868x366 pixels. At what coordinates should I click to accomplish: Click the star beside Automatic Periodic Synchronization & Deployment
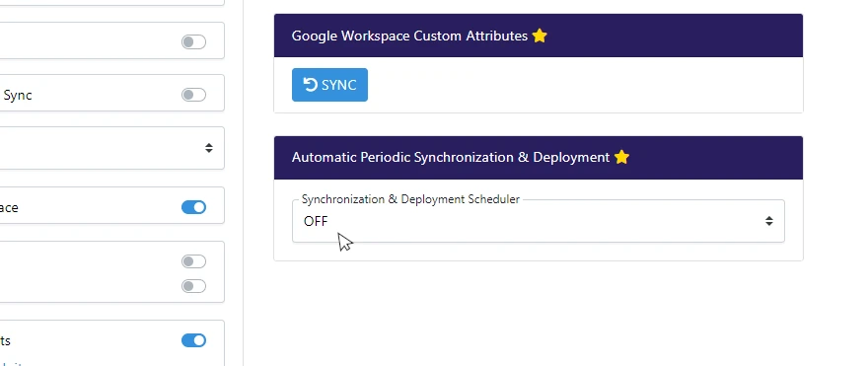point(621,157)
